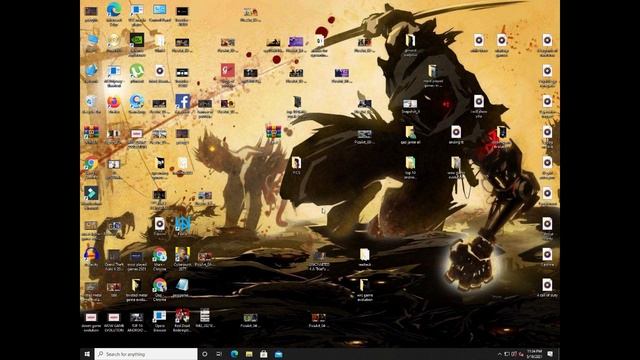
Task: Open Cortana from the taskbar
Action: [205, 354]
